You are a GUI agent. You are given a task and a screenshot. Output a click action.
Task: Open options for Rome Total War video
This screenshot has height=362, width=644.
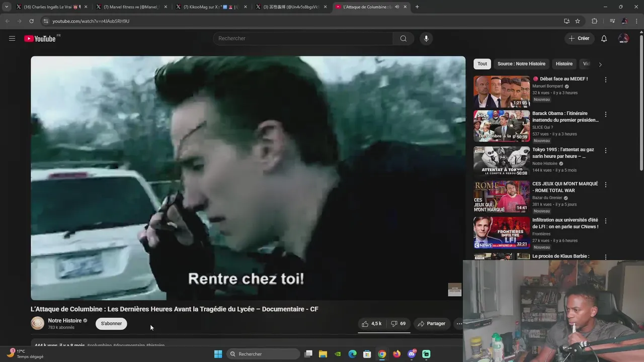pyautogui.click(x=606, y=185)
